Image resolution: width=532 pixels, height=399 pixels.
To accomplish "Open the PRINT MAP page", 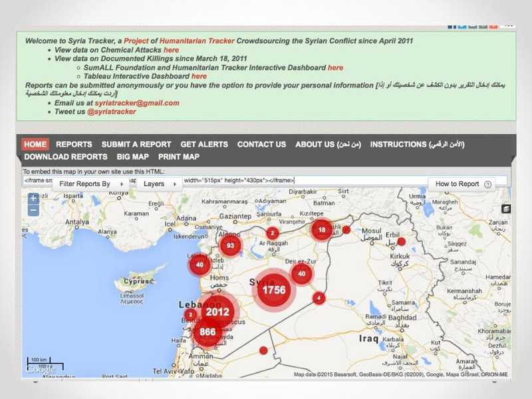I will coord(179,157).
